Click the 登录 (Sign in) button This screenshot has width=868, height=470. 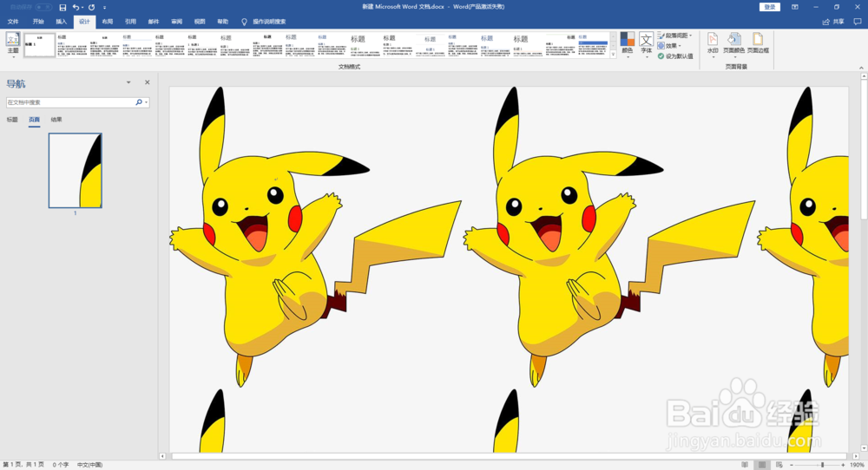pos(770,7)
